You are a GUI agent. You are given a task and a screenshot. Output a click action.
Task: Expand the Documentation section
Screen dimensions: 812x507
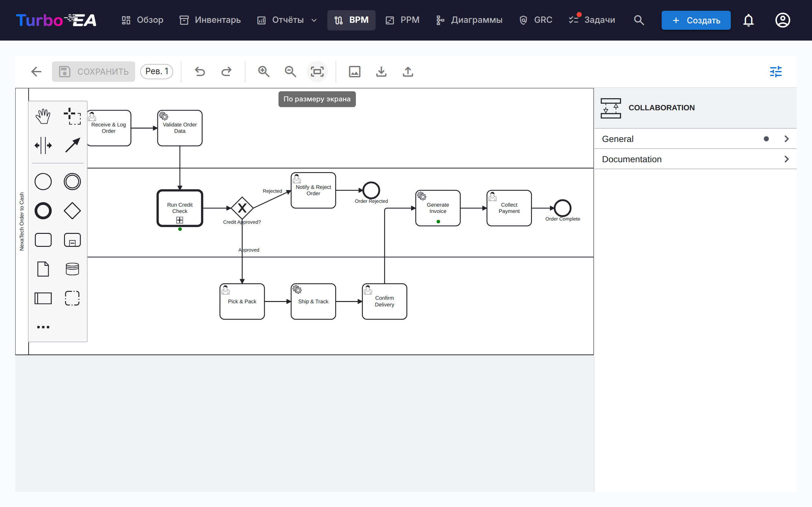(695, 159)
